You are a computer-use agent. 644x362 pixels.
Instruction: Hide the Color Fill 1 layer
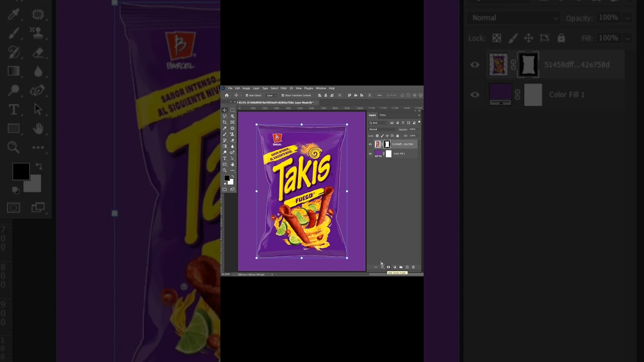click(x=370, y=154)
